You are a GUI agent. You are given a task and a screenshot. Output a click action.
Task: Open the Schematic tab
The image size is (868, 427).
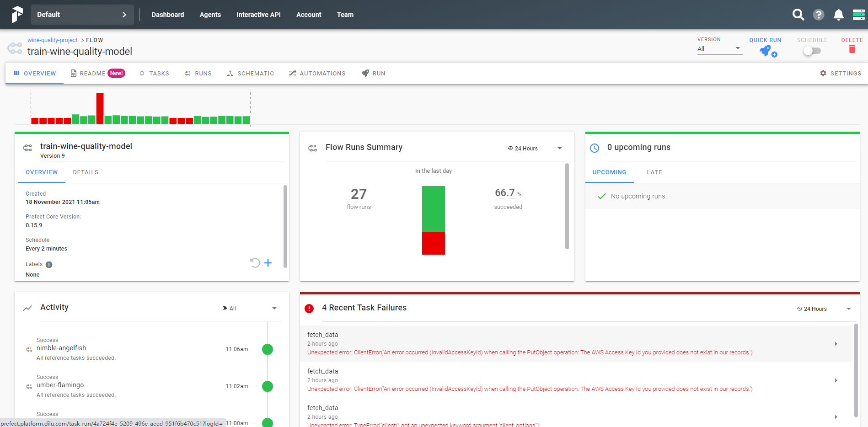[x=251, y=73]
